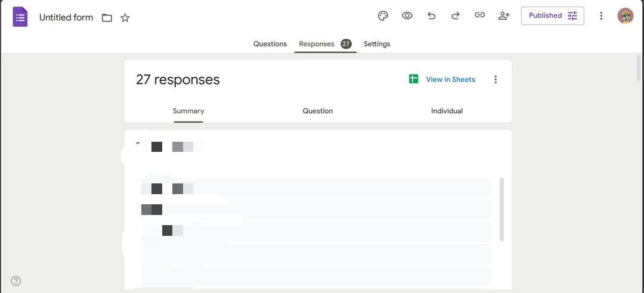Open the help question mark icon
The image size is (644, 293).
(x=16, y=281)
